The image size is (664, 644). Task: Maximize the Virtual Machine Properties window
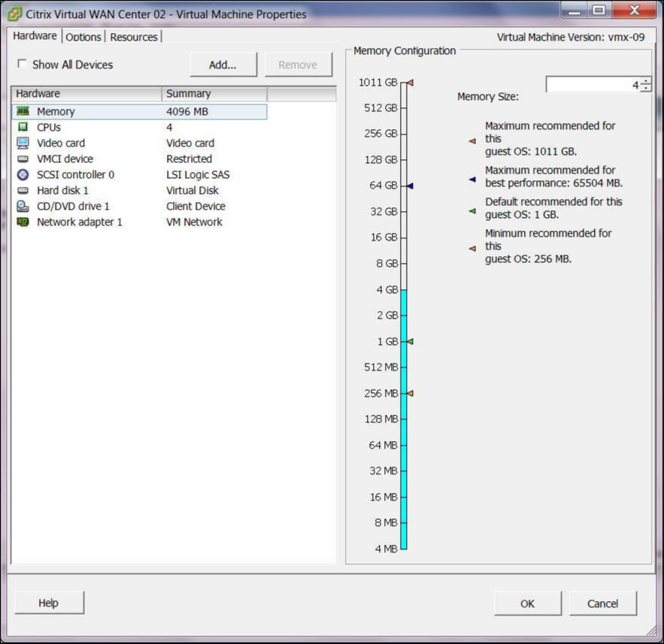tap(598, 11)
